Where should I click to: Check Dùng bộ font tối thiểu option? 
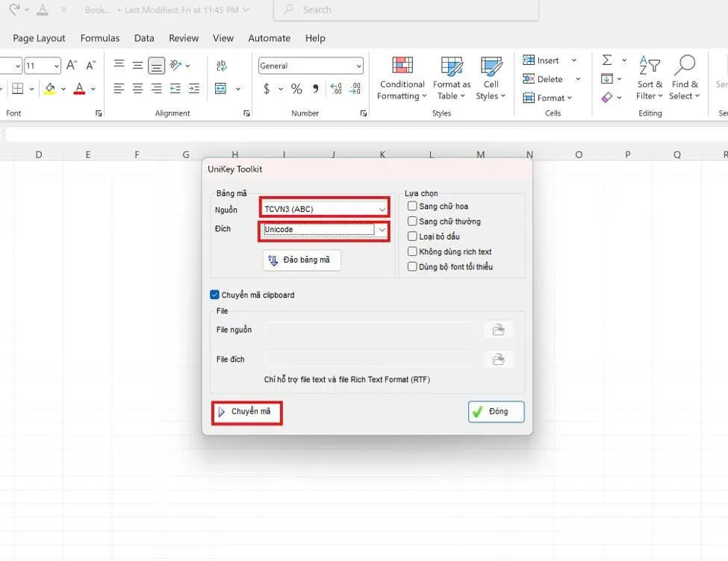(x=412, y=266)
